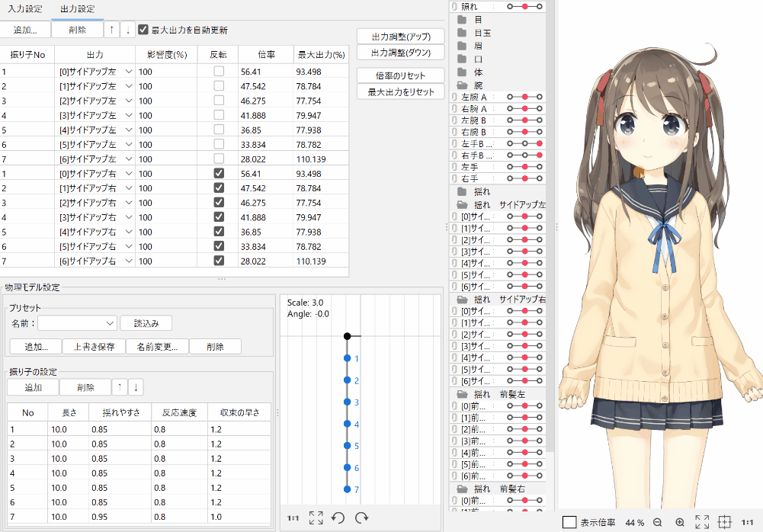Move selected output row up
Screen dimensions: 763x532
click(112, 30)
